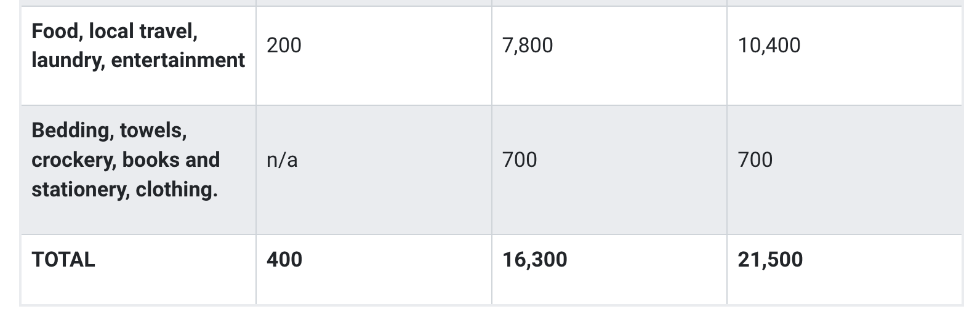The height and width of the screenshot is (314, 980).
Task: Click the words "books and"
Action: point(171,160)
